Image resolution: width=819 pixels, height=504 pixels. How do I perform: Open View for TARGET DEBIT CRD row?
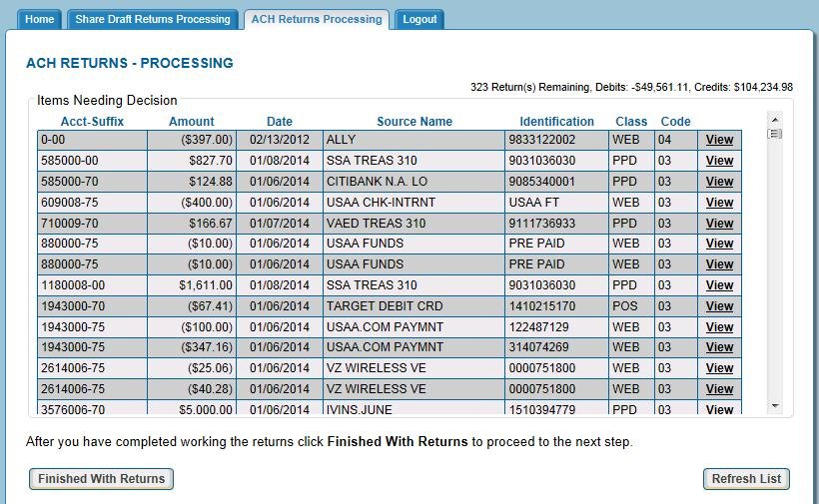click(x=719, y=306)
